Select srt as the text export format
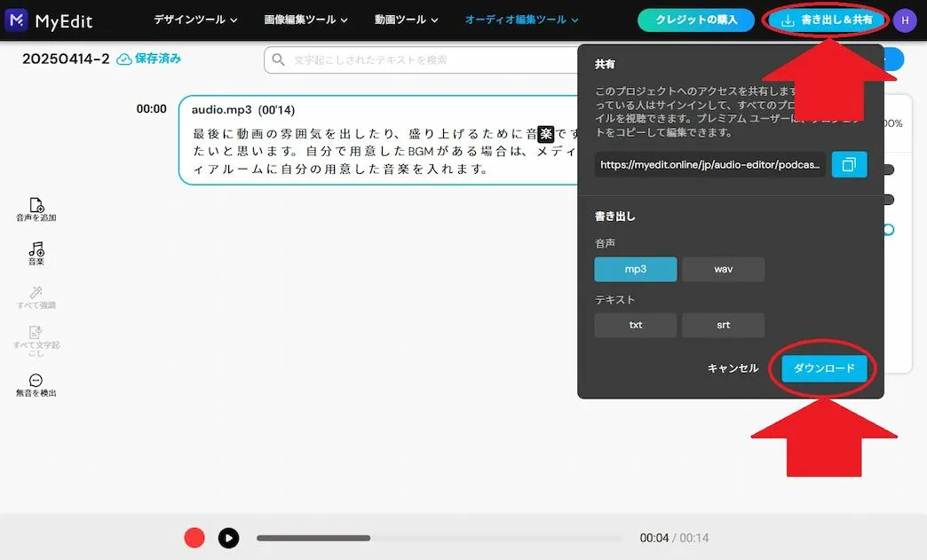The height and width of the screenshot is (560, 927). (723, 325)
